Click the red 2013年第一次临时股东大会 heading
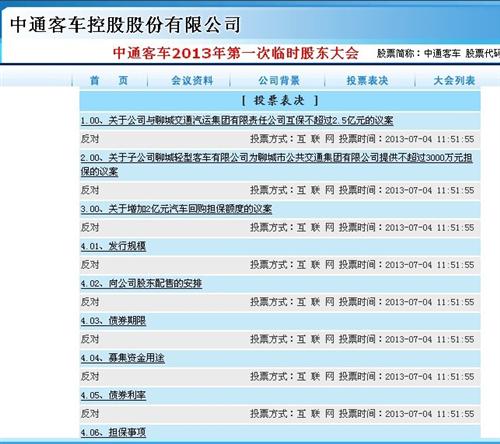The width and height of the screenshot is (500, 444). pyautogui.click(x=236, y=53)
